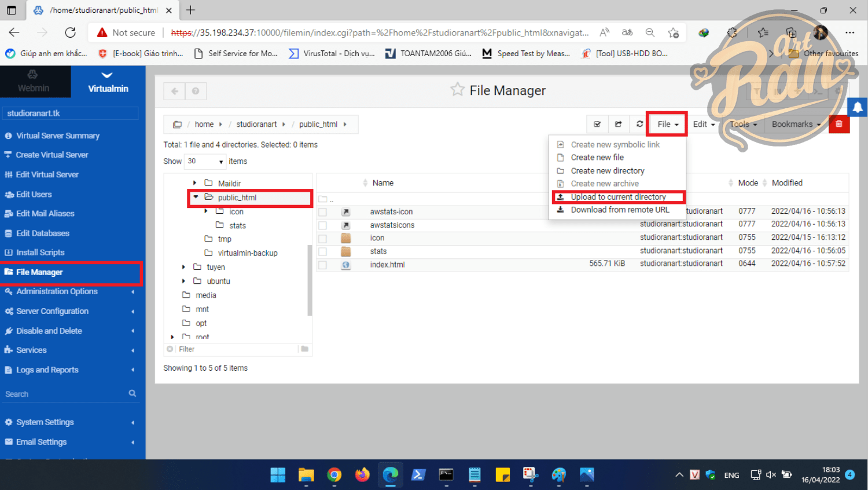This screenshot has height=490, width=868.
Task: Open Edit Databases page
Action: 42,233
